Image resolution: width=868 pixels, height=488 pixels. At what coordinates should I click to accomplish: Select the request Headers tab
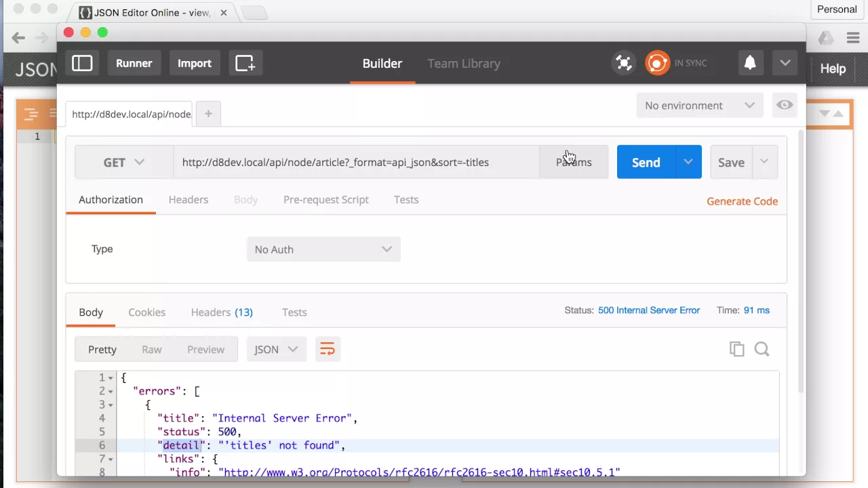coord(189,199)
